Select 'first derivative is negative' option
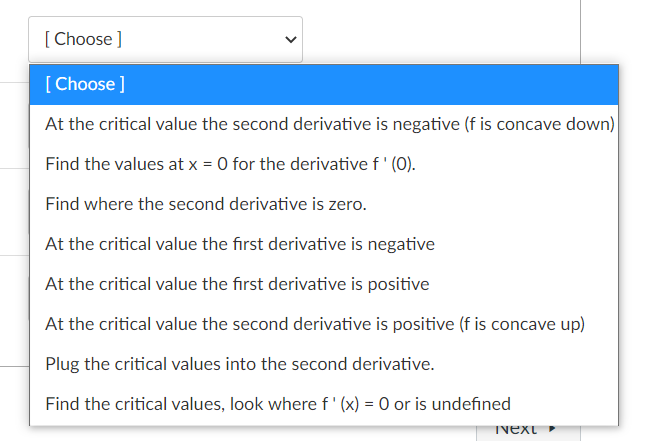653x441 pixels. [324, 244]
